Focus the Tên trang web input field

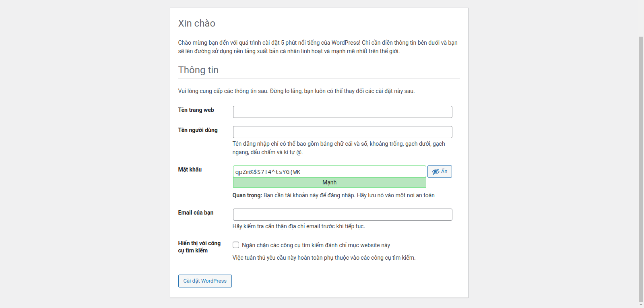pos(342,112)
